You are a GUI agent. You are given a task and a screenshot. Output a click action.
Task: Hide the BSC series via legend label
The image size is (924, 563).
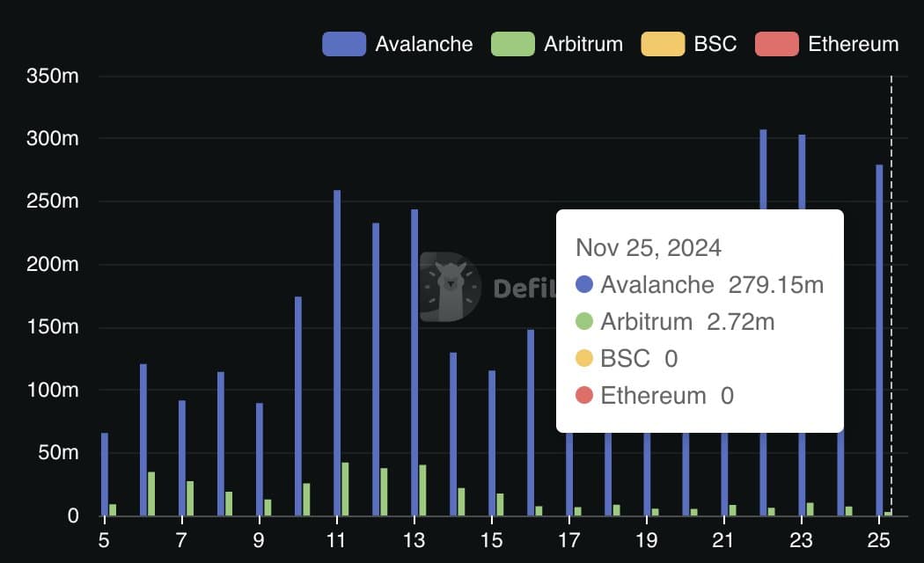[715, 44]
